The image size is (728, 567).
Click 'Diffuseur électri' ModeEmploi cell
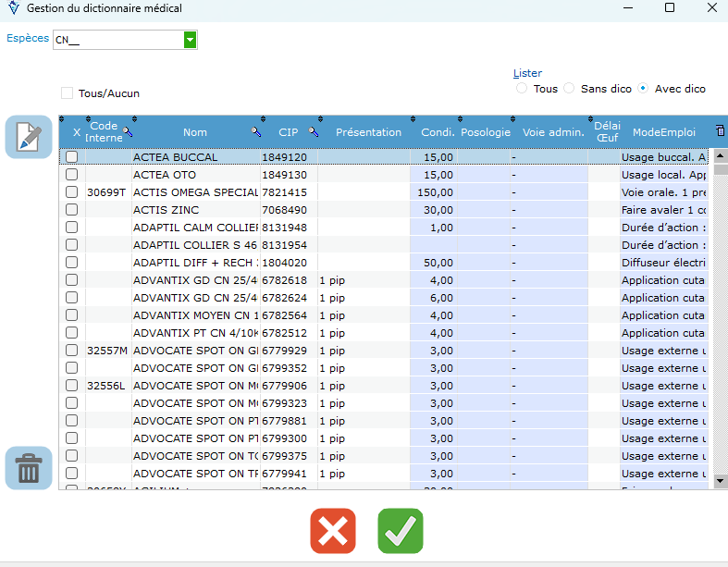664,263
